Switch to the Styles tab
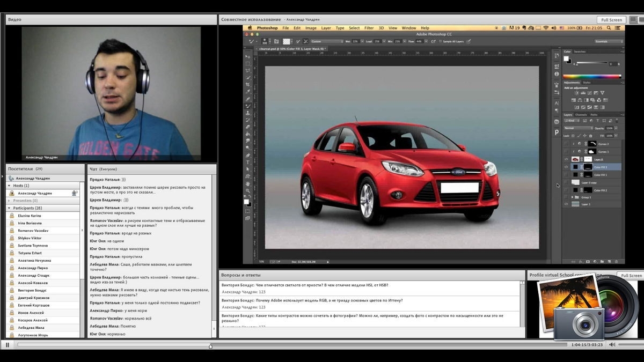The width and height of the screenshot is (644, 362). 587,83
